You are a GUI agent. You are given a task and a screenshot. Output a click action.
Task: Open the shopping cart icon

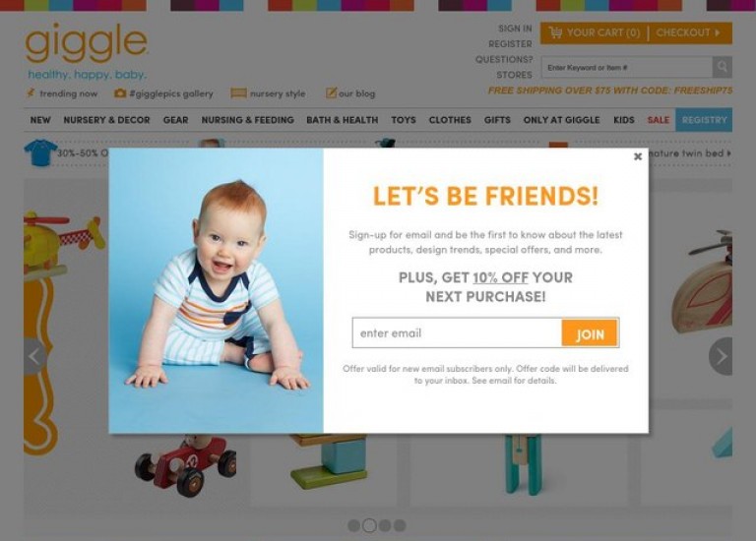coord(555,32)
